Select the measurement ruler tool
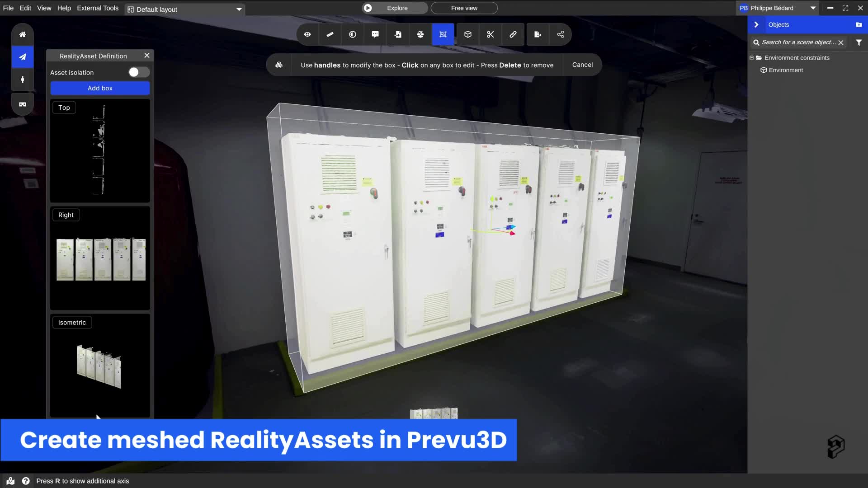The image size is (868, 488). coord(330,34)
